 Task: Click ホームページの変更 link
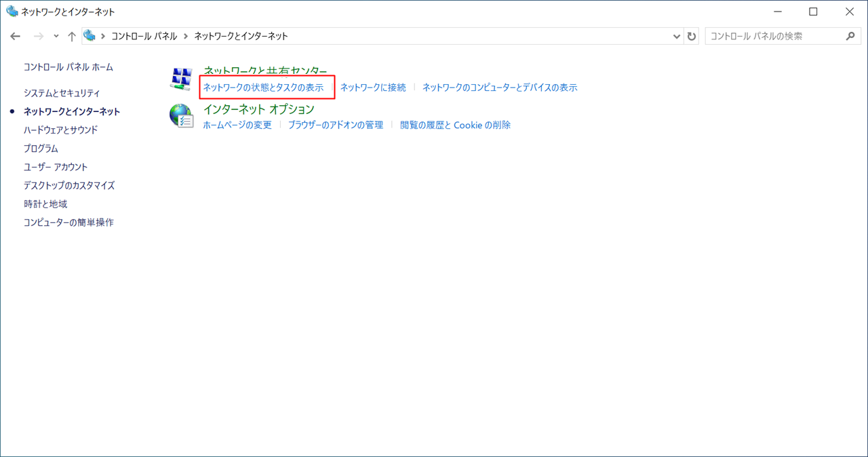tap(237, 125)
